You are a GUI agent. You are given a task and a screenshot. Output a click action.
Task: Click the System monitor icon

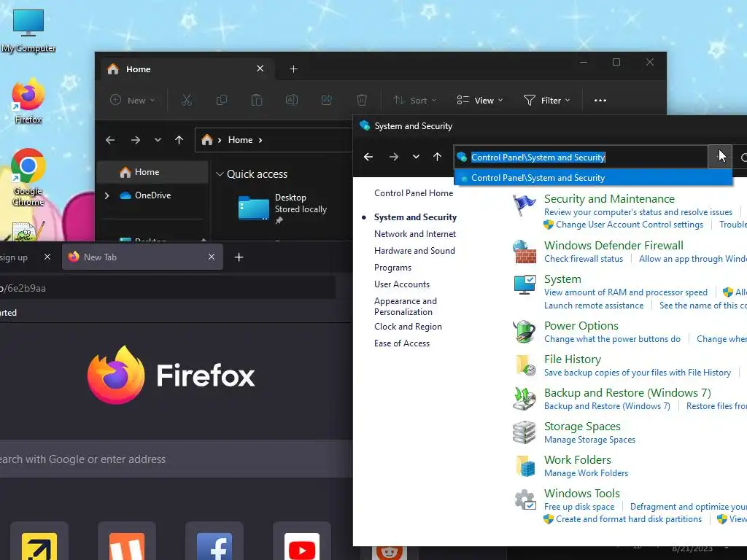[x=525, y=285]
